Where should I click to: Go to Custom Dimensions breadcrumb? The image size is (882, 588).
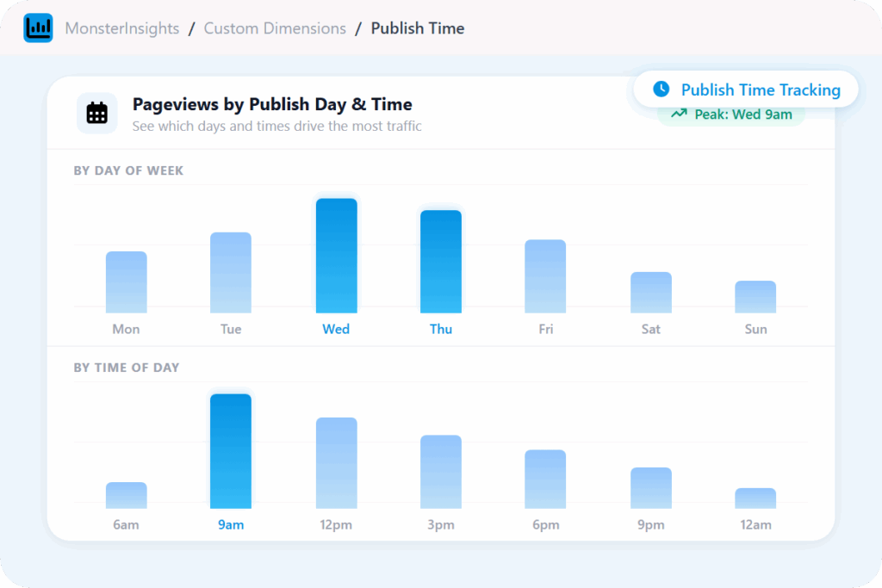(275, 28)
